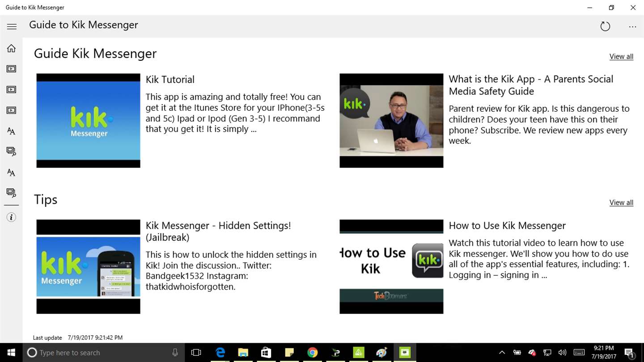Show hidden system tray icons
644x362 pixels.
[x=502, y=353]
